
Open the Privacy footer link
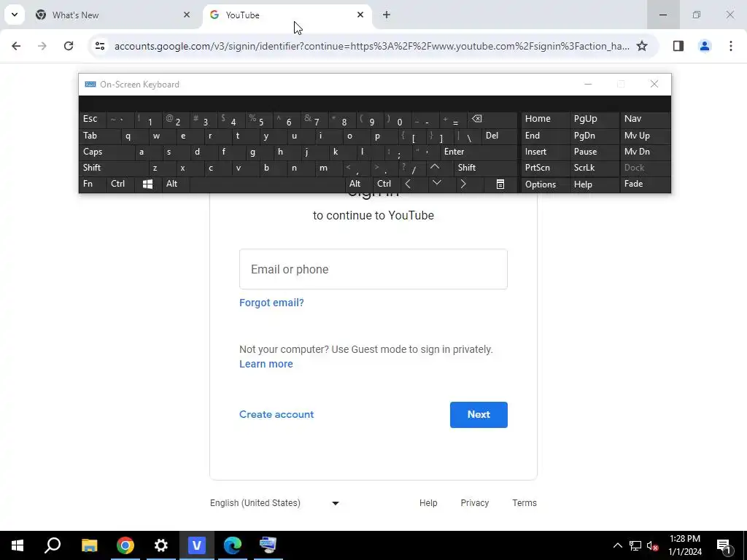(474, 503)
